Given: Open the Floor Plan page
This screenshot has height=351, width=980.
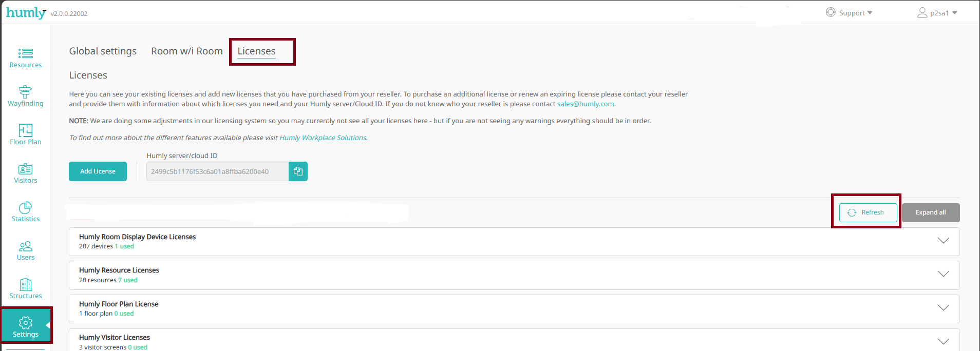Looking at the screenshot, I should 26,134.
